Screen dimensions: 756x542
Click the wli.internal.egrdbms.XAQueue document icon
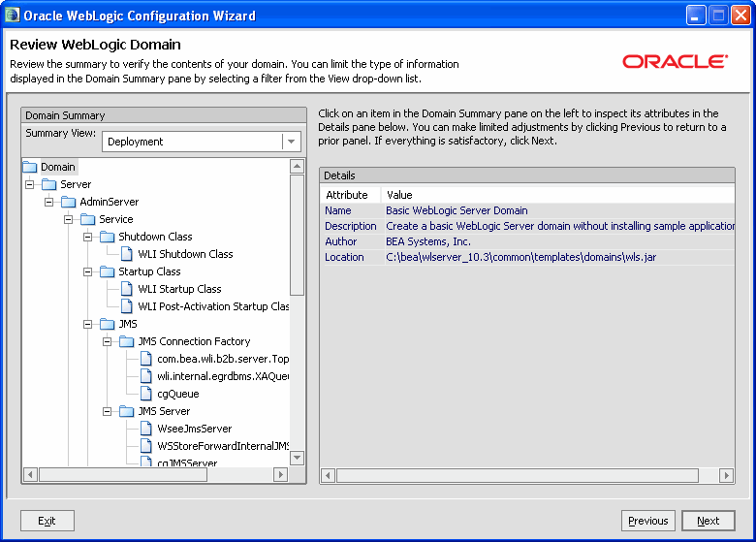[x=146, y=376]
